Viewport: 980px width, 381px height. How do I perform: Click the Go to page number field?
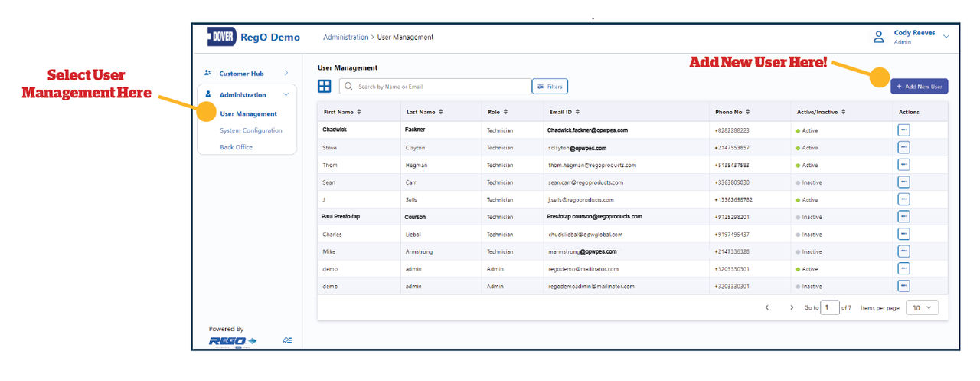point(830,307)
